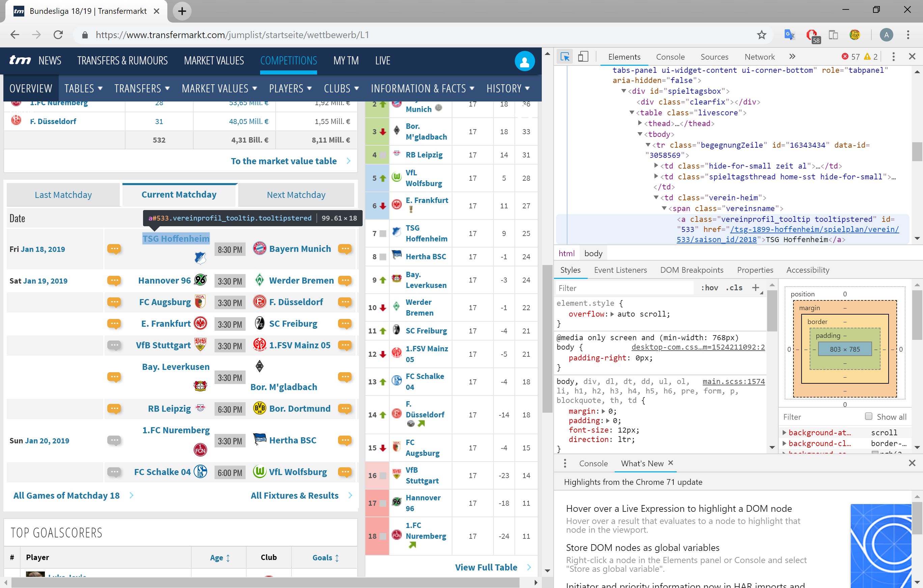The width and height of the screenshot is (923, 588).
Task: Open the Google Translate extension
Action: (788, 35)
